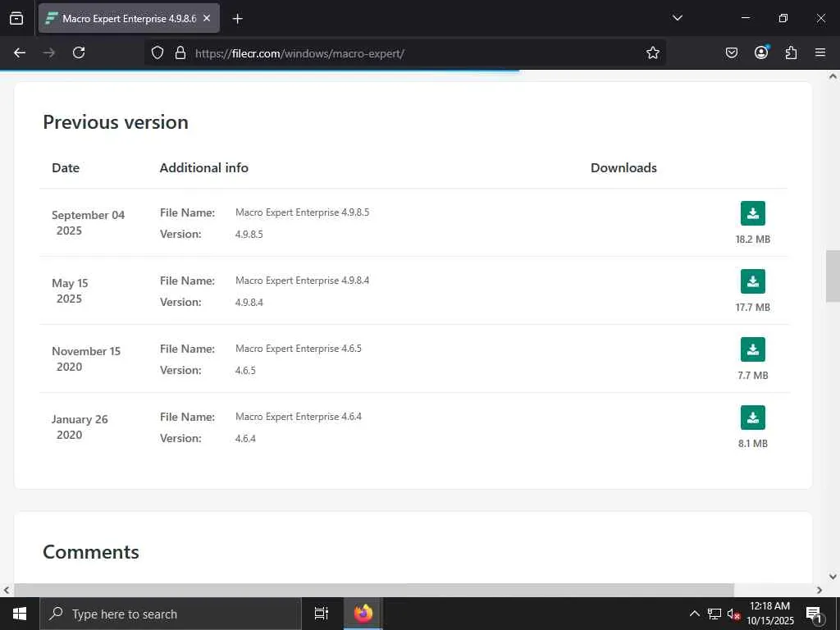
Task: Click the 'Downloads' column header
Action: (623, 167)
